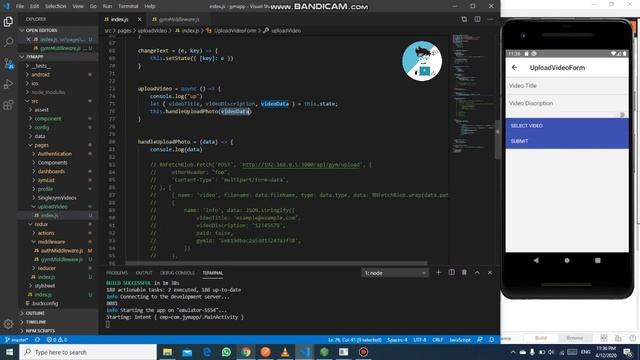
Task: Expand the OUTLINE section
Action: [x=57, y=313]
